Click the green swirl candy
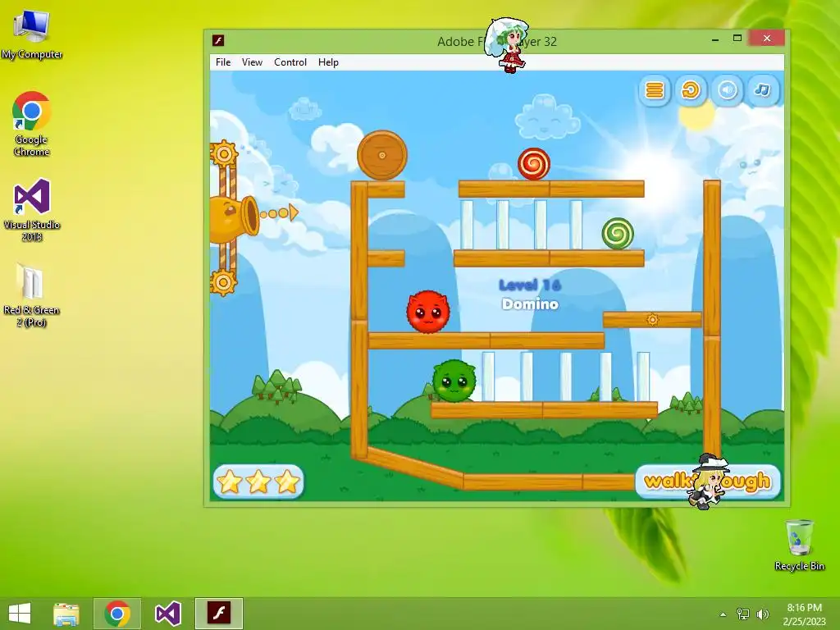840x630 pixels. pyautogui.click(x=618, y=234)
